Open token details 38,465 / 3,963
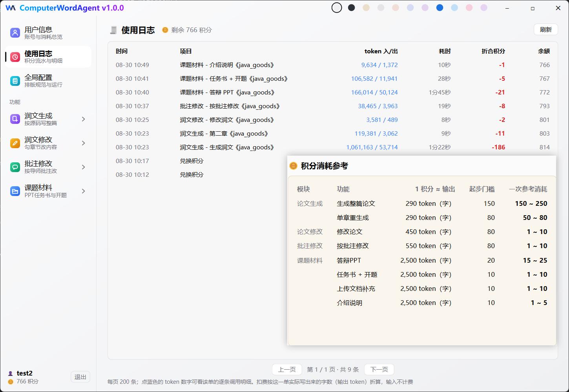This screenshot has width=569, height=392. (x=378, y=106)
